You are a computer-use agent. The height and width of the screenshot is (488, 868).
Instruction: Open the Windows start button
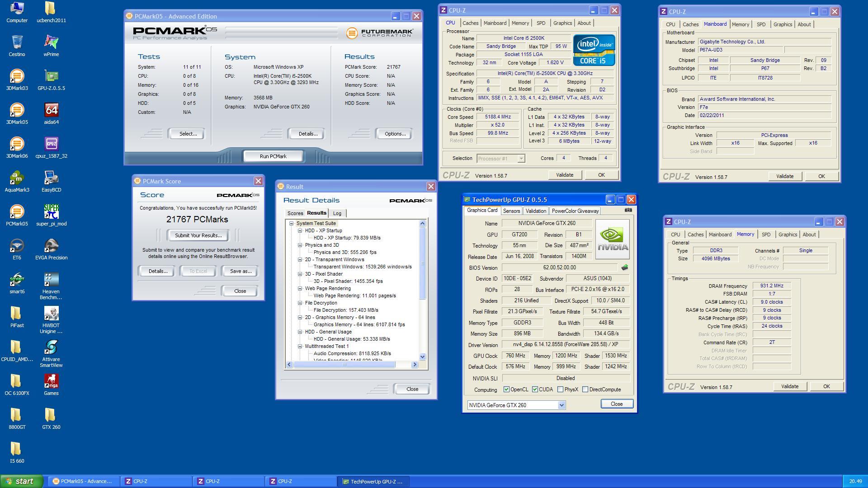click(x=22, y=481)
